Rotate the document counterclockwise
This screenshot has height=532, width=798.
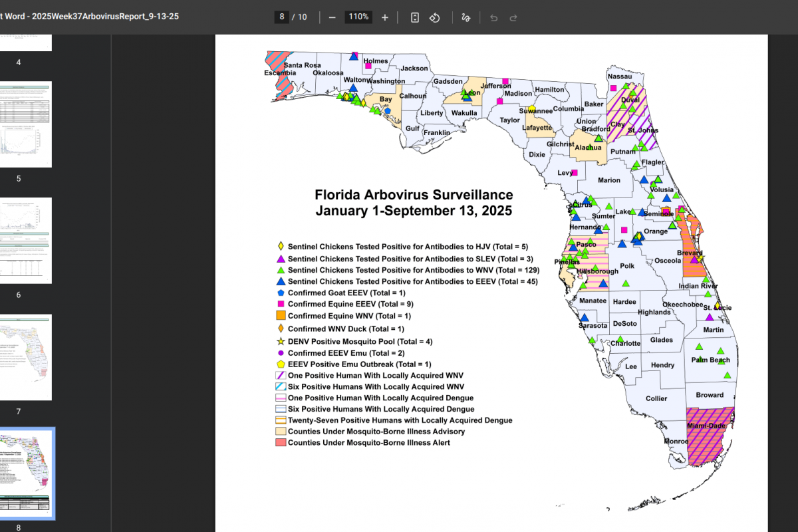[x=435, y=17]
